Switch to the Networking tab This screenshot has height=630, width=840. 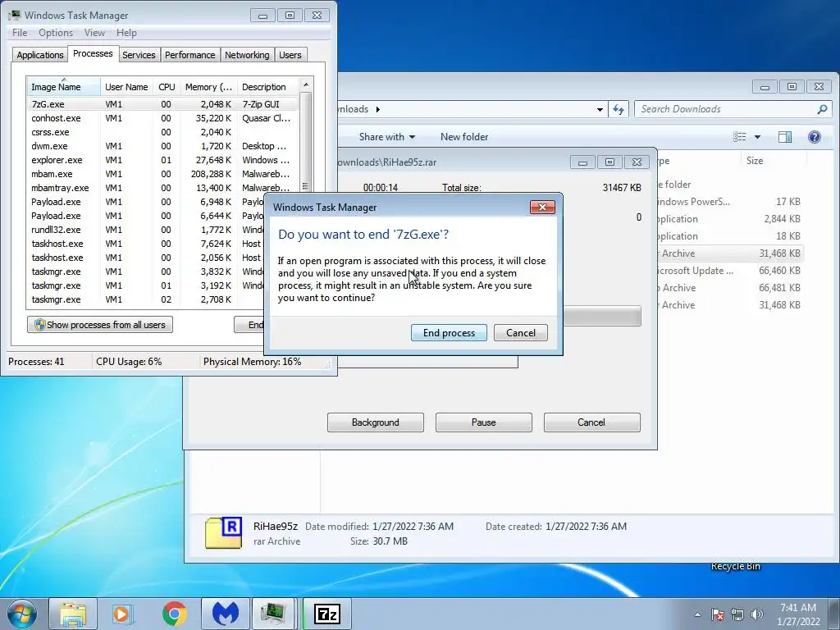point(247,55)
